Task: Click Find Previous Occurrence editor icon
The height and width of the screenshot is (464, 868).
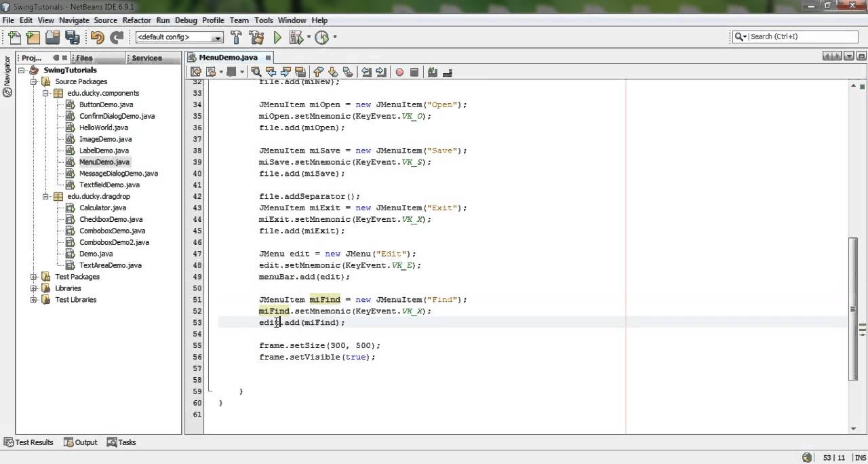Action: 271,72
